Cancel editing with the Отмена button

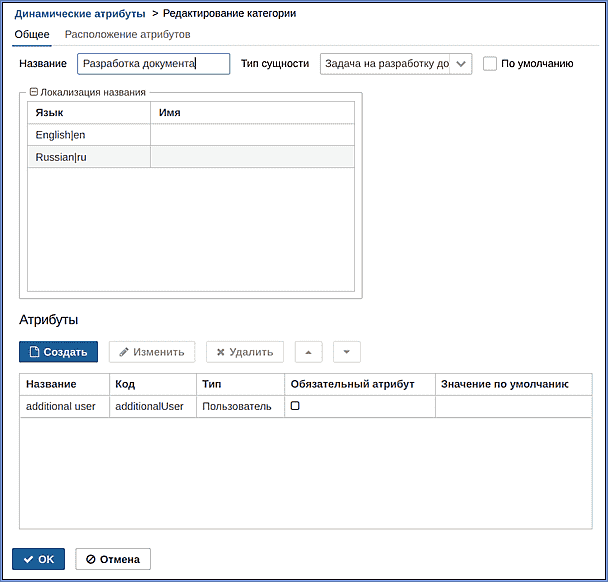[113, 559]
